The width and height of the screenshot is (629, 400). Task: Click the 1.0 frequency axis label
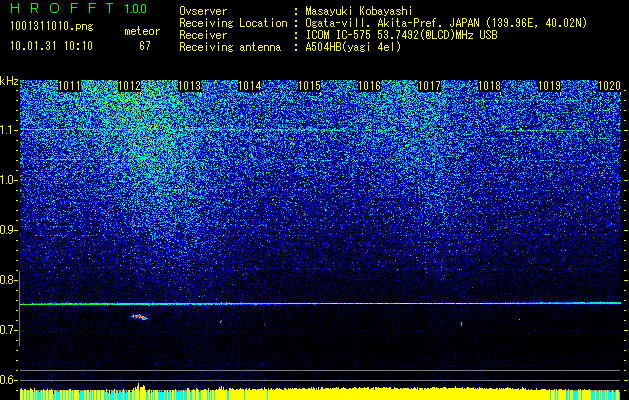[8, 180]
